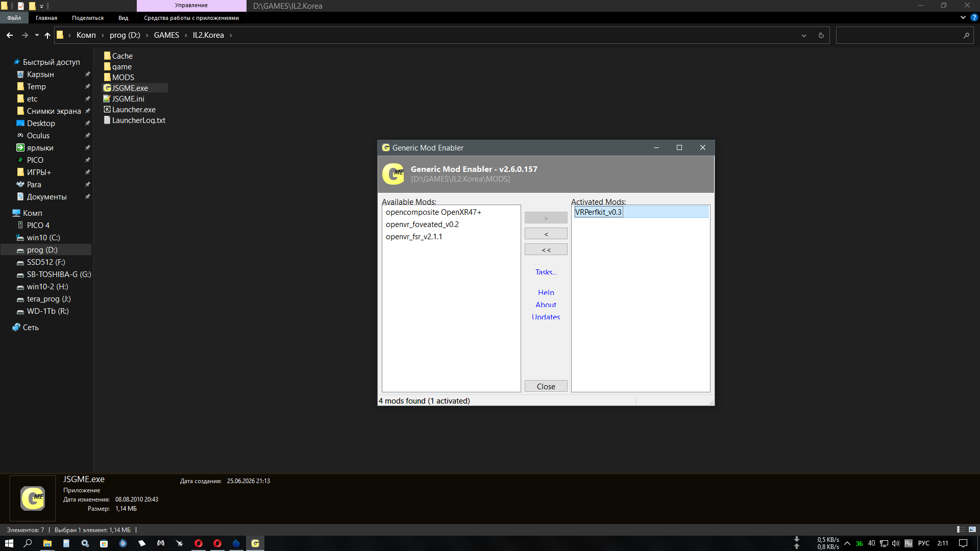This screenshot has width=980, height=551.
Task: Open the Tasks... link
Action: click(x=546, y=272)
